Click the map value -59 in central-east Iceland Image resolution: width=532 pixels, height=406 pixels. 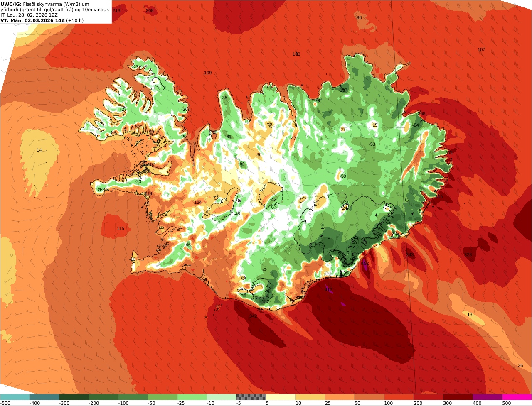click(x=343, y=176)
